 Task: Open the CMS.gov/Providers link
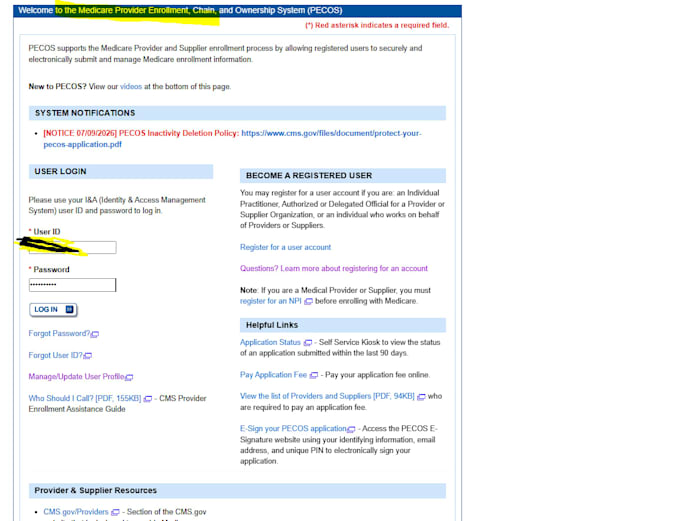tap(76, 512)
